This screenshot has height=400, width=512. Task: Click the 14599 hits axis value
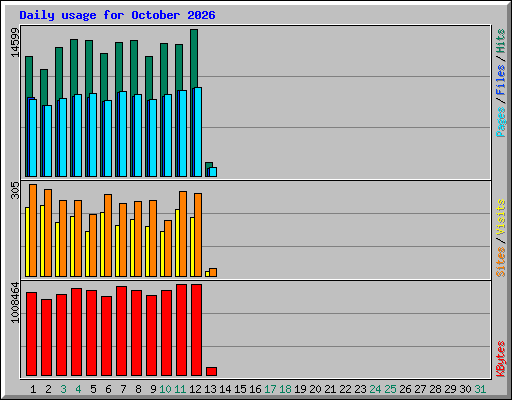click(x=15, y=42)
